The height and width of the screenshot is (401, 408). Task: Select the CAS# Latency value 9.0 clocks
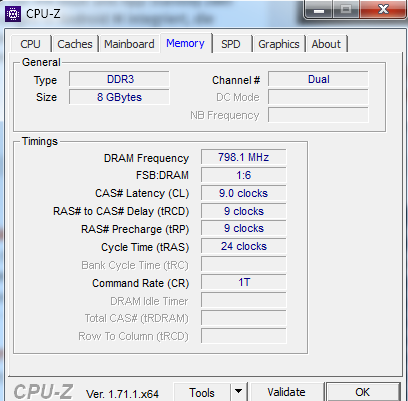click(x=243, y=193)
